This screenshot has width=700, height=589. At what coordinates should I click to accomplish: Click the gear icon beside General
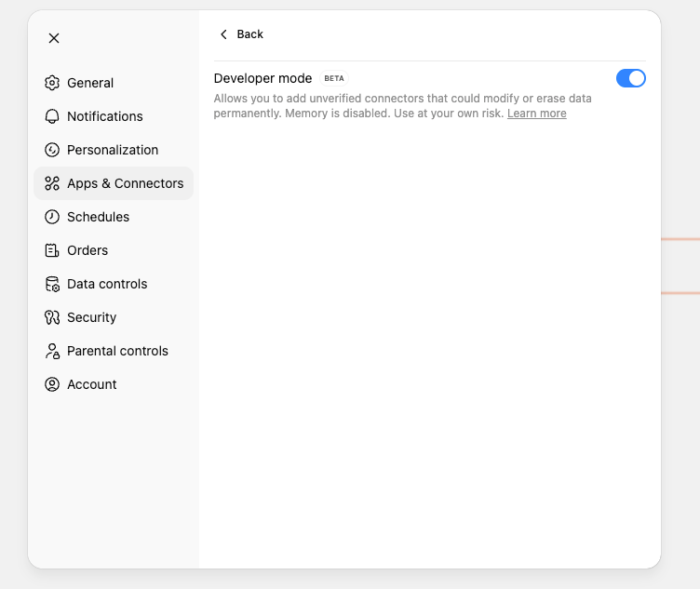[x=52, y=83]
